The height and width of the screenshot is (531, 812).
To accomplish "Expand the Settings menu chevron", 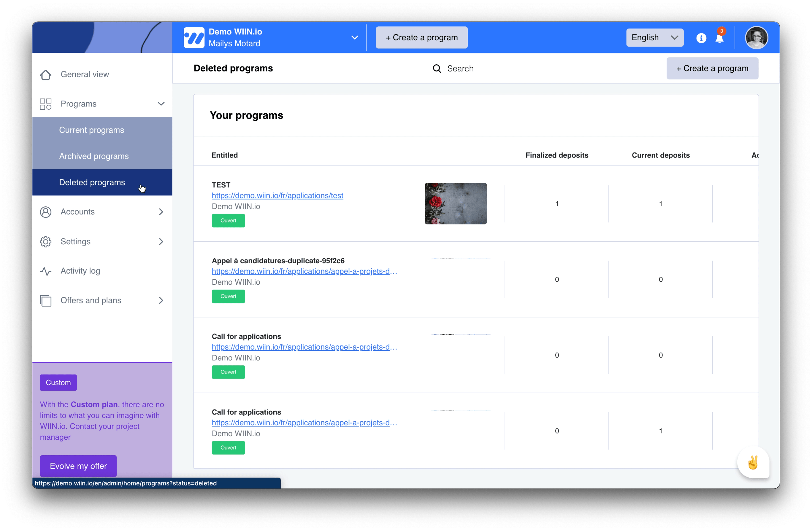I will point(161,241).
